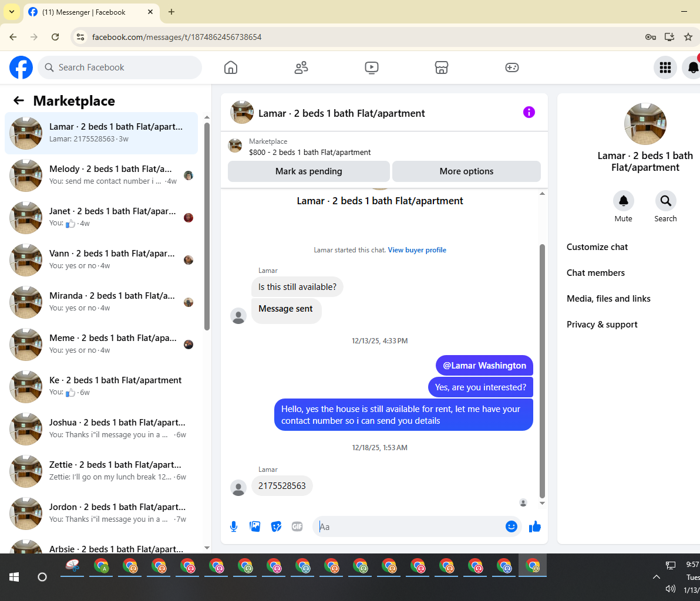Open Zettie conversation in chat list
This screenshot has width=700, height=601.
[102, 471]
